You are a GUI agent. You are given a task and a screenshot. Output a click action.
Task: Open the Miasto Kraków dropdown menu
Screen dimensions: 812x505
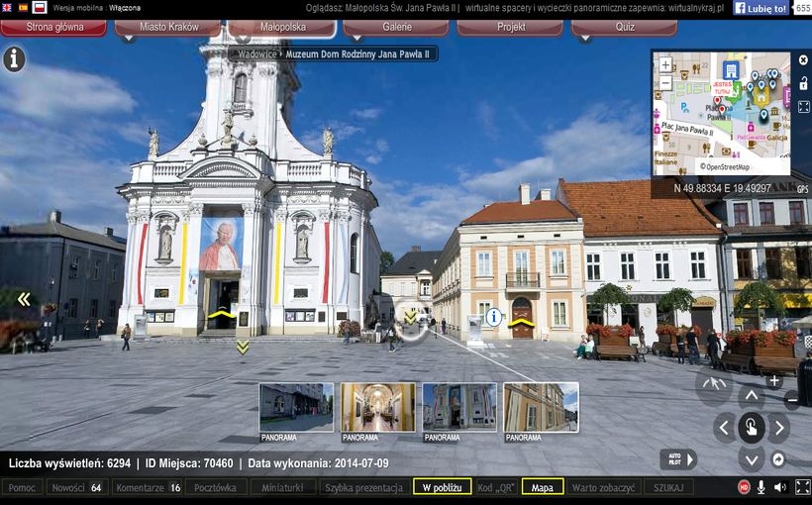tap(168, 28)
